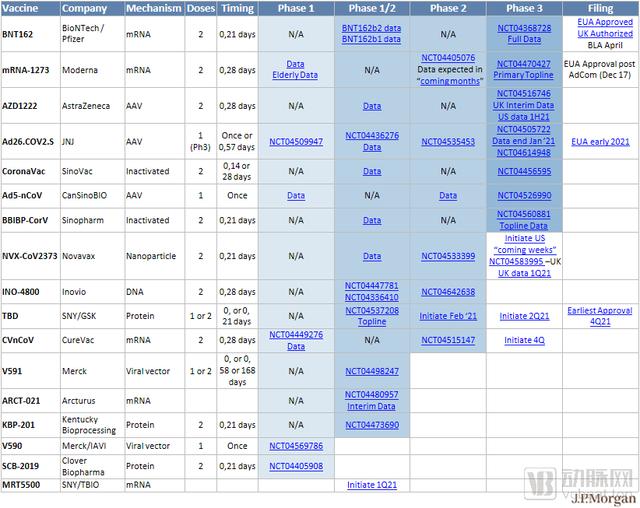
Task: Open NCT04456595 SinoVac link
Action: 524,171
